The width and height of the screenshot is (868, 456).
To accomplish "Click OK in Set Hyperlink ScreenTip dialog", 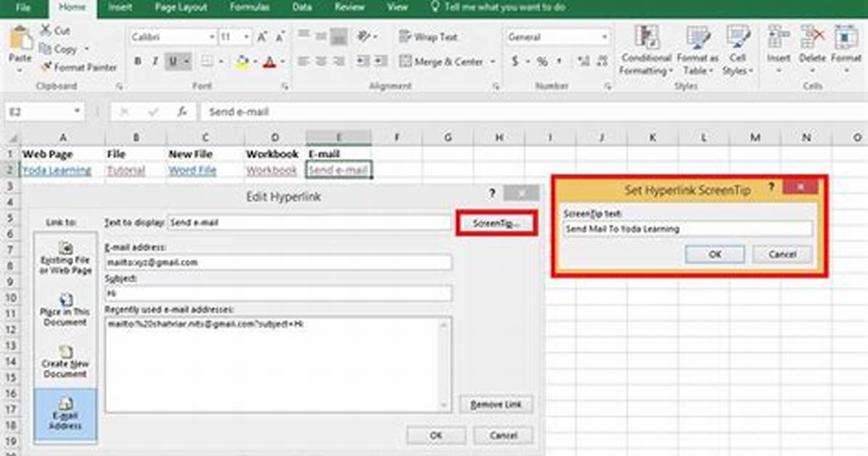I will pyautogui.click(x=715, y=254).
